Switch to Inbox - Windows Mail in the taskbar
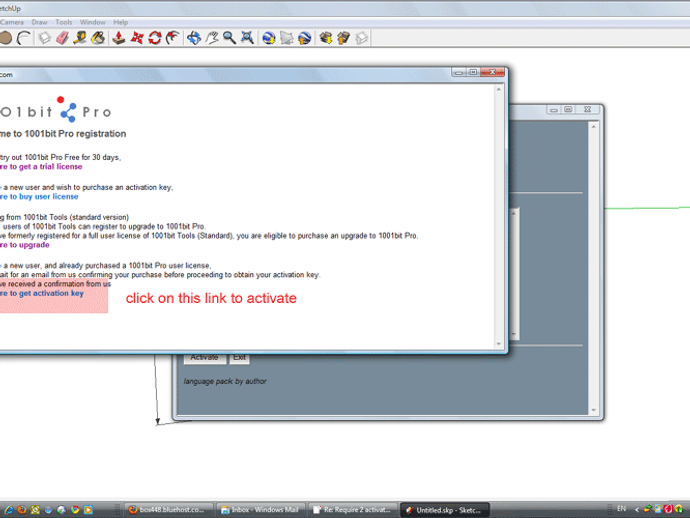 261,510
